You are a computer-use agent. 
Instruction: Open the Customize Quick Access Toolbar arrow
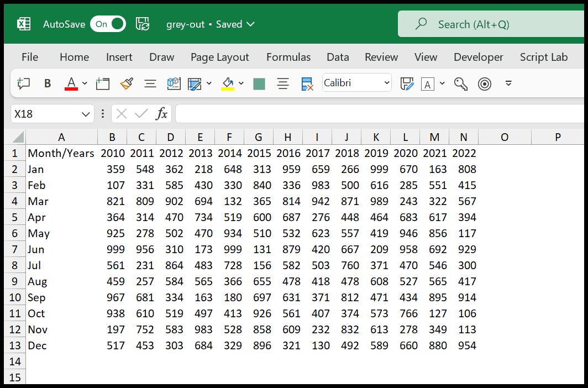[508, 83]
